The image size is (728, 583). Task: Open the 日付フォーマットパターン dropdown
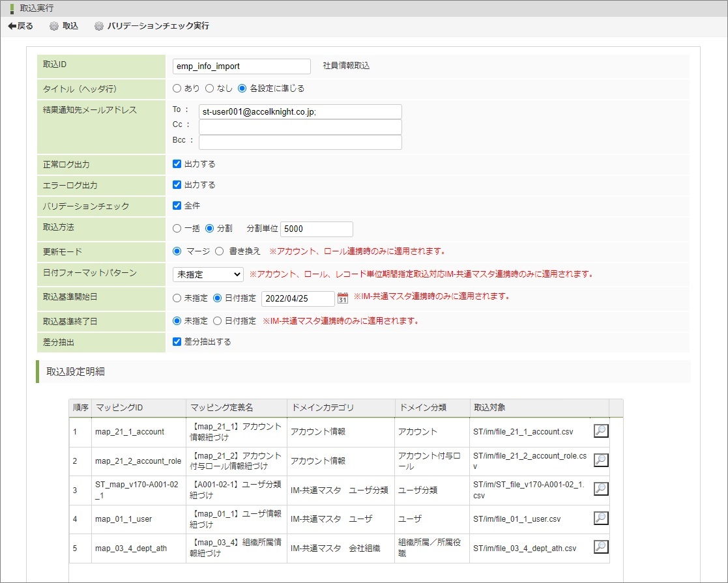[x=208, y=274]
